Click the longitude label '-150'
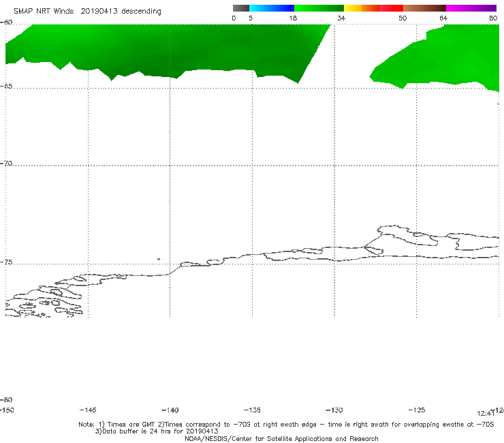504x443 pixels. 7,410
